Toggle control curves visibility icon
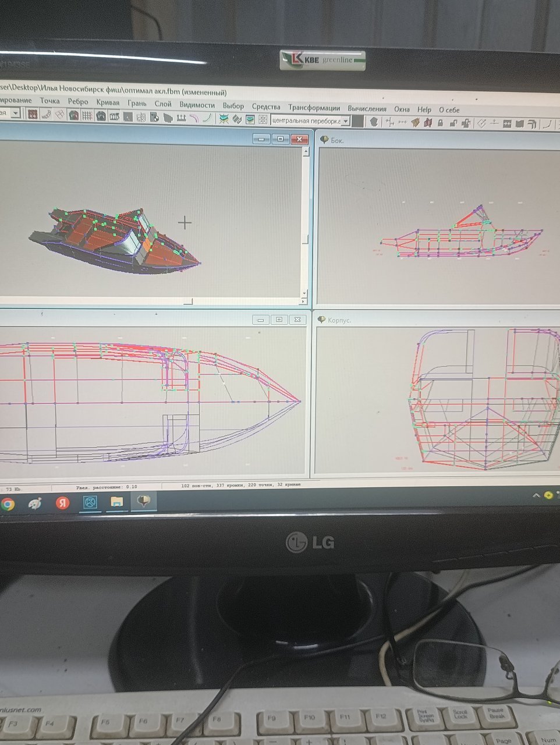 coord(46,115)
